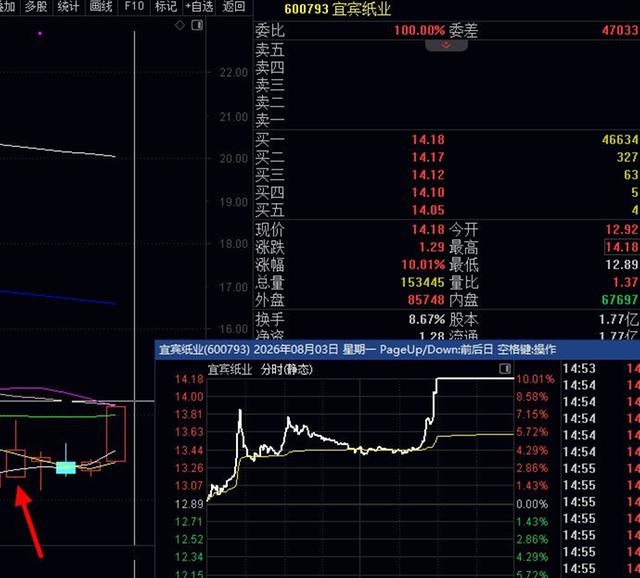Add stock via +自选 button
The width and height of the screenshot is (640, 578).
point(200,7)
